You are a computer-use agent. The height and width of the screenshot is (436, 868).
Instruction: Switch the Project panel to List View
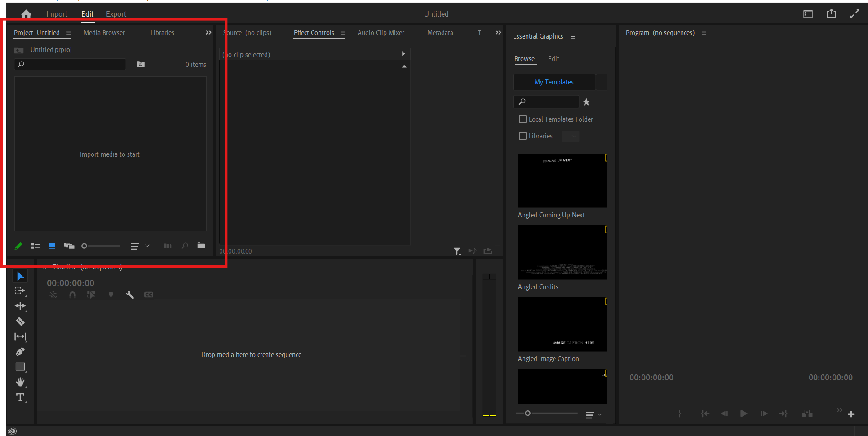pos(35,246)
